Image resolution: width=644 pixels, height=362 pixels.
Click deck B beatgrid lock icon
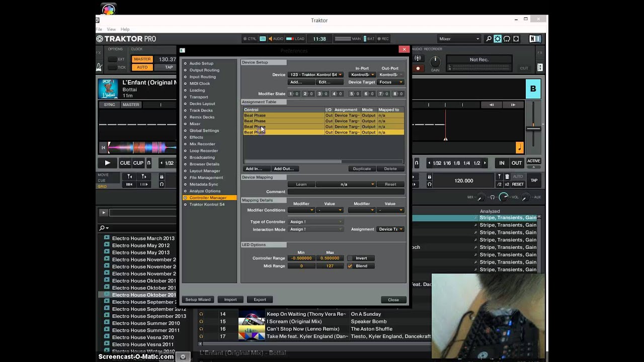point(429,176)
